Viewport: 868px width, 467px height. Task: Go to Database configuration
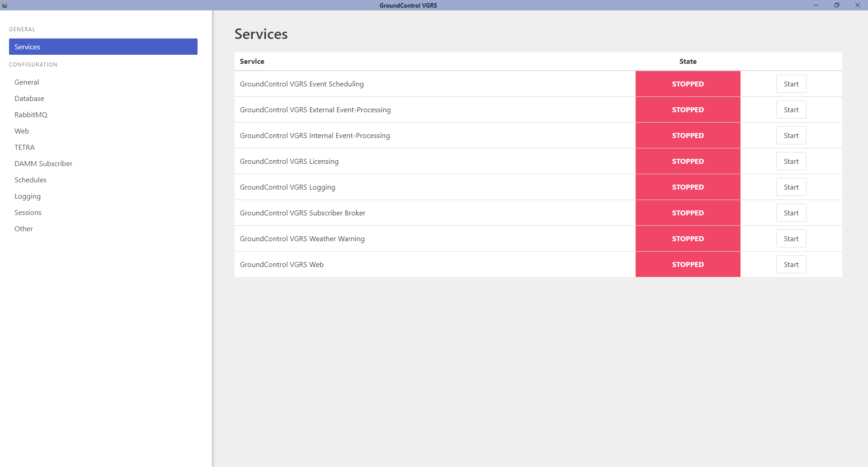pyautogui.click(x=29, y=98)
